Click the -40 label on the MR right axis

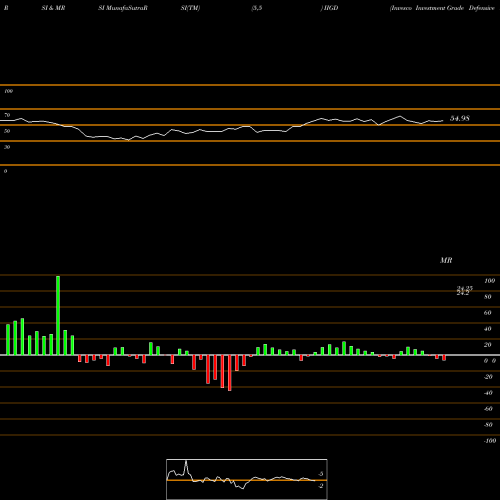pyautogui.click(x=488, y=392)
